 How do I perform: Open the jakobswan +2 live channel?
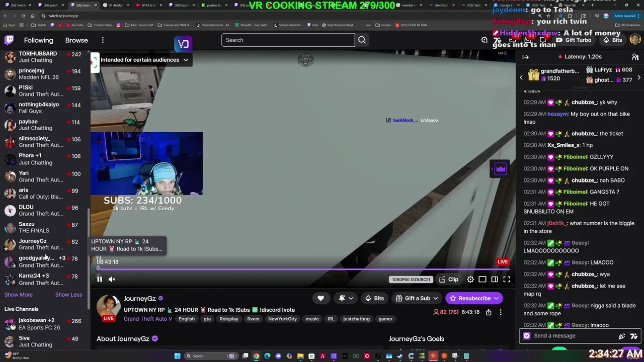(45, 324)
